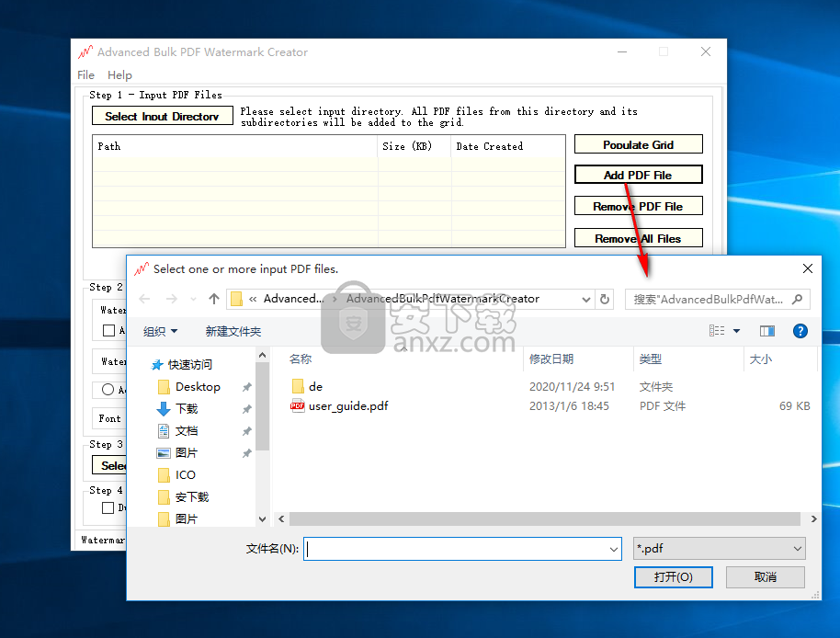Sort by 大小 column header
840x638 pixels.
(760, 359)
